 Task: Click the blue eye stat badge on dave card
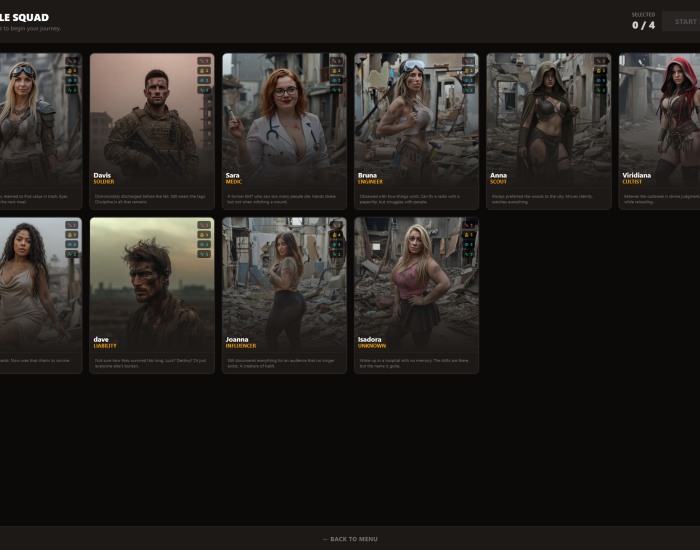pyautogui.click(x=204, y=245)
